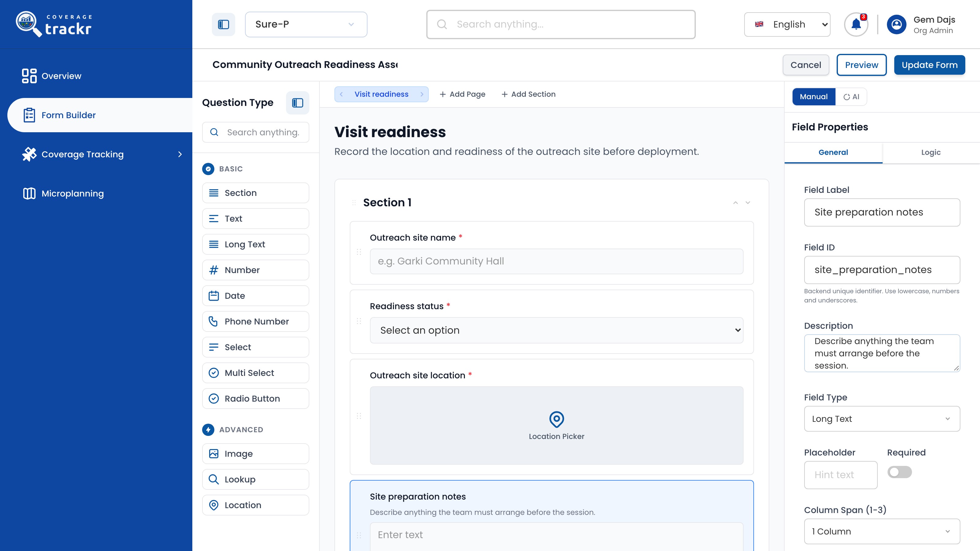This screenshot has width=980, height=551.
Task: Focus the question type search field
Action: (256, 132)
